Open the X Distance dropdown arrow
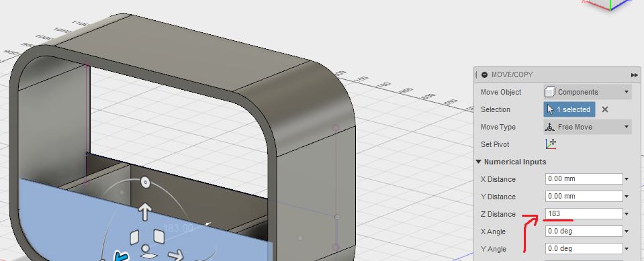 (x=627, y=179)
